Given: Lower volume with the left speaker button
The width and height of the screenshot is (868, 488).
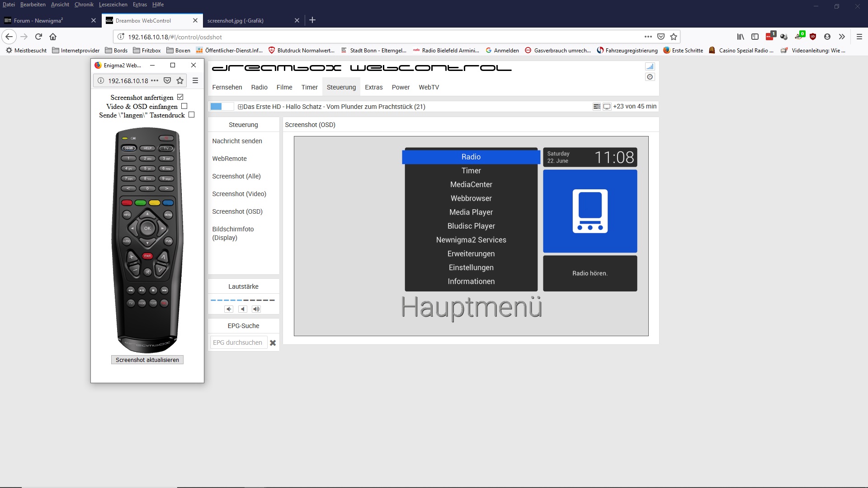Looking at the screenshot, I should click(229, 309).
